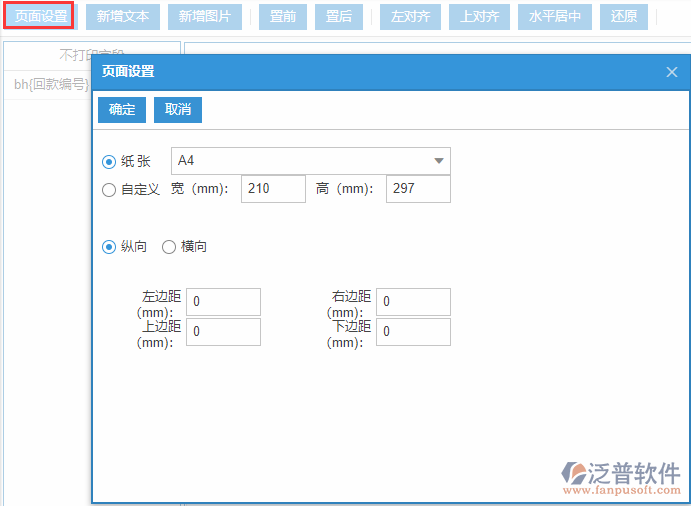The image size is (691, 506).
Task: Click 新增文本 in the toolbar
Action: [123, 17]
